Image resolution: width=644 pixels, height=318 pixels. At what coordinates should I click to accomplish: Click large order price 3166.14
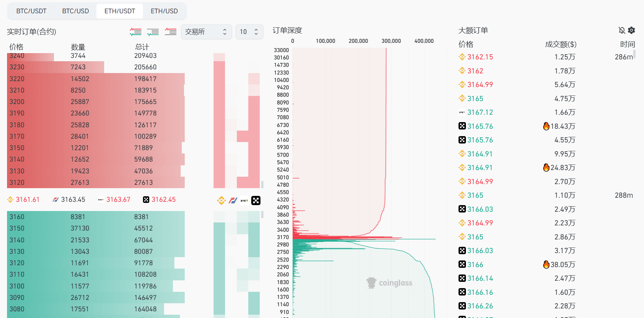[480, 278]
